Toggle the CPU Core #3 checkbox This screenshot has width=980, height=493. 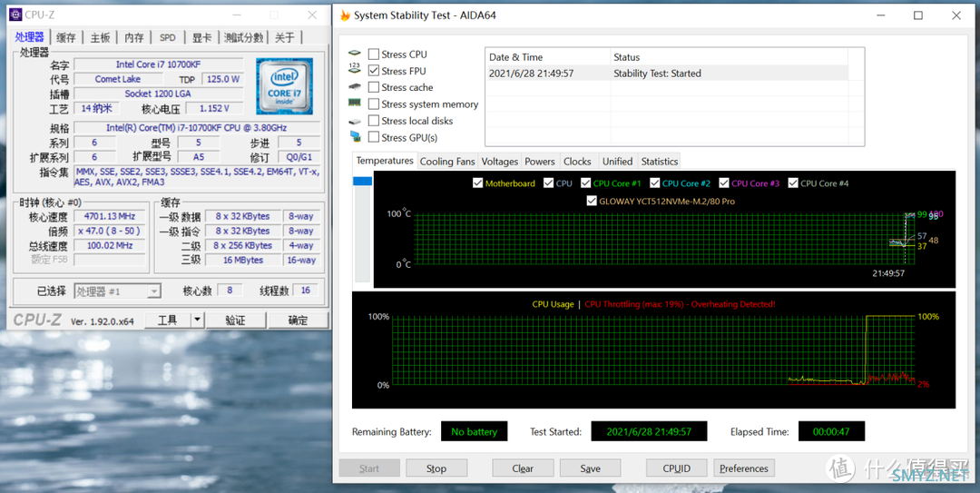724,183
